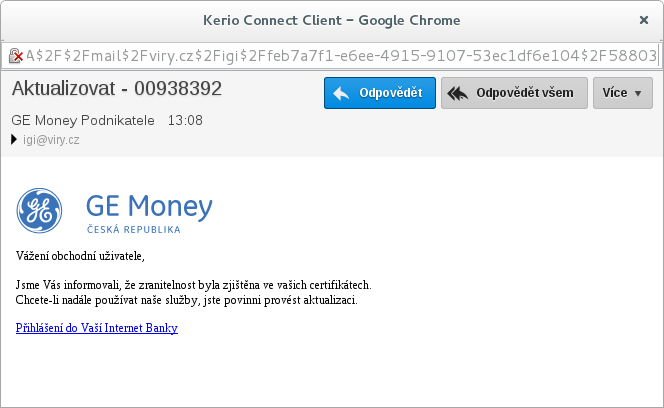This screenshot has width=664, height=408.
Task: Click the timestamp 13:08
Action: (x=185, y=120)
